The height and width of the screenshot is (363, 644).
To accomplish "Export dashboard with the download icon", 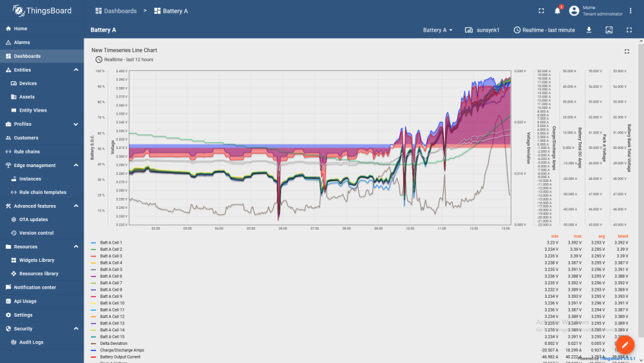I will (589, 30).
